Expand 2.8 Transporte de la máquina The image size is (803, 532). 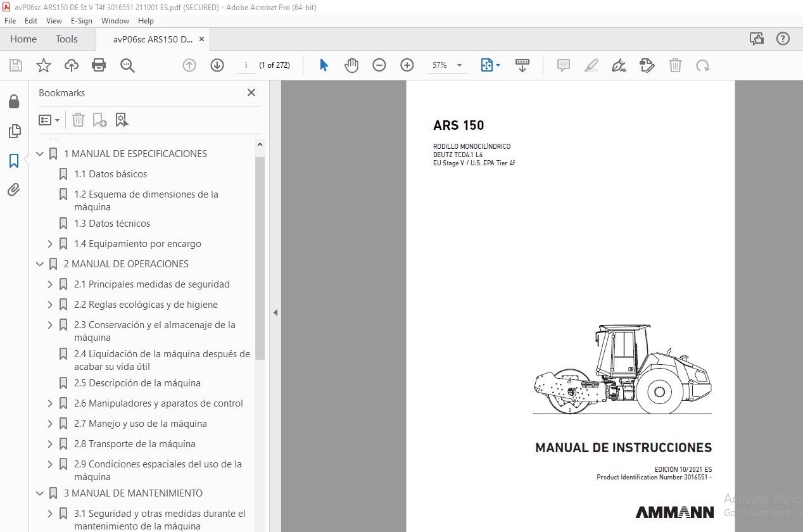tap(50, 444)
